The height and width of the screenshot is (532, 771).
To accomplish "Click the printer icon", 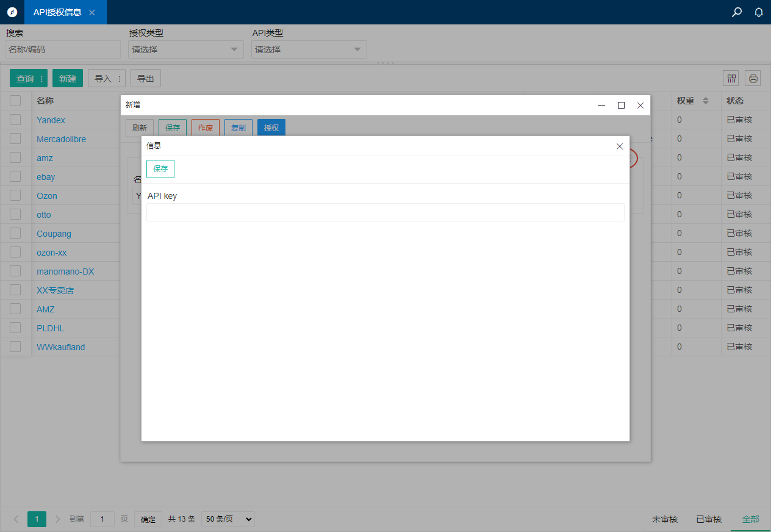I will [753, 78].
